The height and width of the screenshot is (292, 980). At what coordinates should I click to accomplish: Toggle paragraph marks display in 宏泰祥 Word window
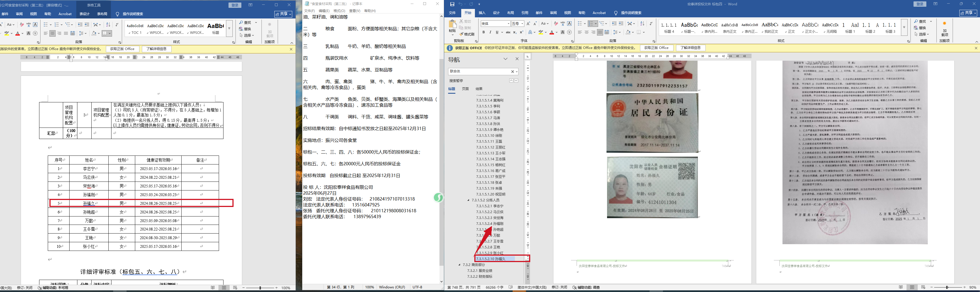point(651,23)
